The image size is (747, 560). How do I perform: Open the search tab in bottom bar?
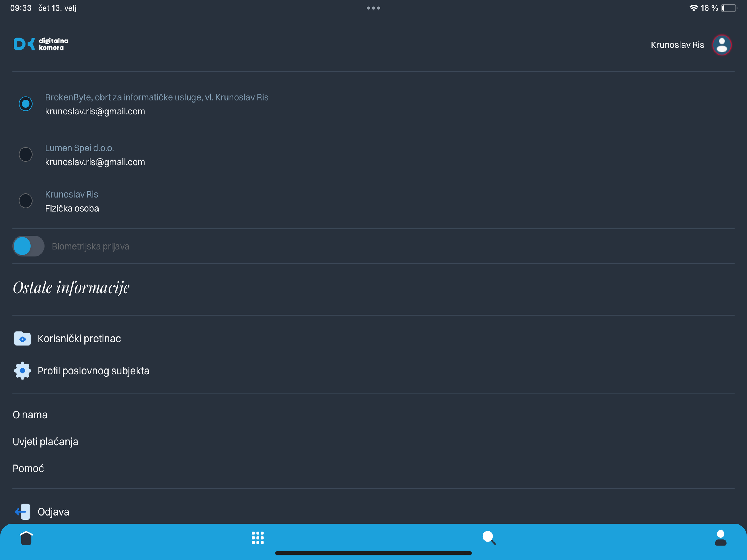tap(489, 538)
